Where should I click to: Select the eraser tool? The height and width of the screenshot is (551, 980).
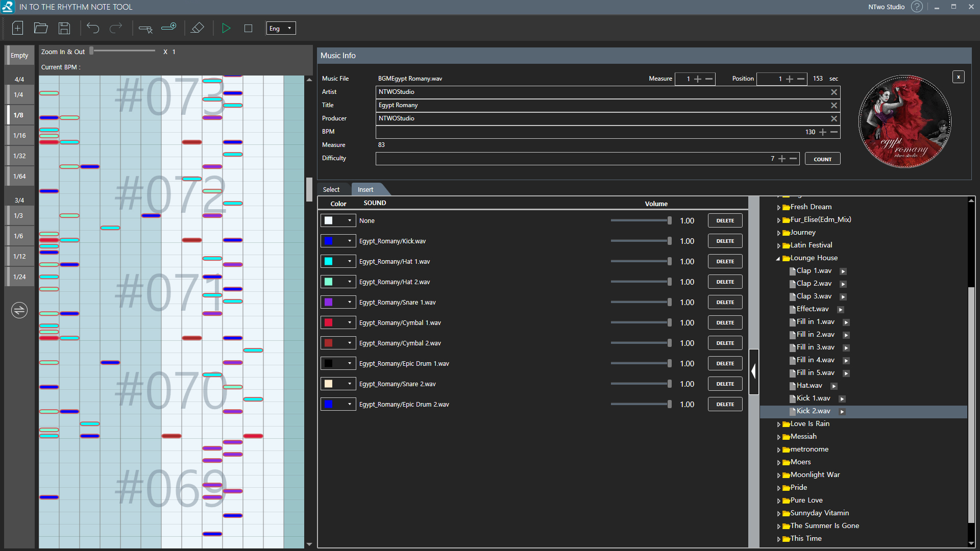(x=197, y=28)
